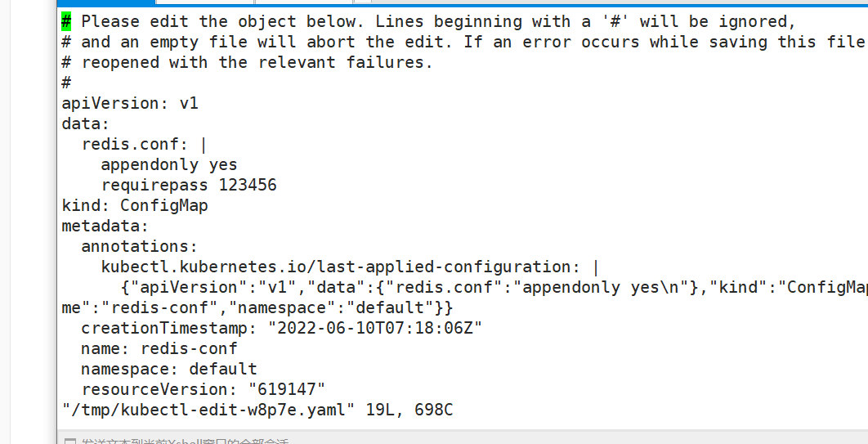Click the 'namespace: default' line
The height and width of the screenshot is (444, 868).
[x=168, y=369]
